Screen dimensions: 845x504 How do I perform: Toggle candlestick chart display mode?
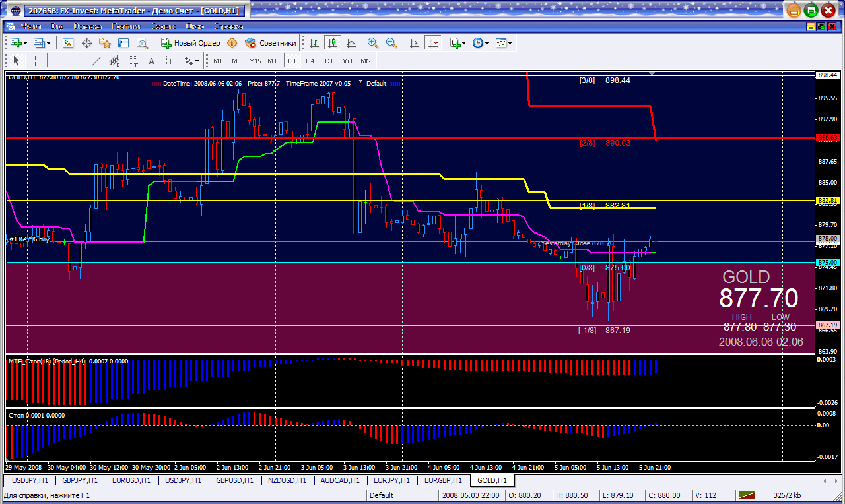pyautogui.click(x=333, y=43)
